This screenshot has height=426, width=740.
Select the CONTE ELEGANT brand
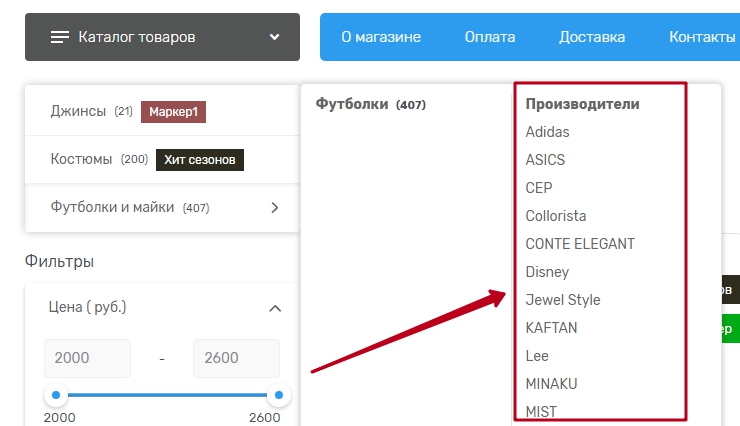point(580,244)
